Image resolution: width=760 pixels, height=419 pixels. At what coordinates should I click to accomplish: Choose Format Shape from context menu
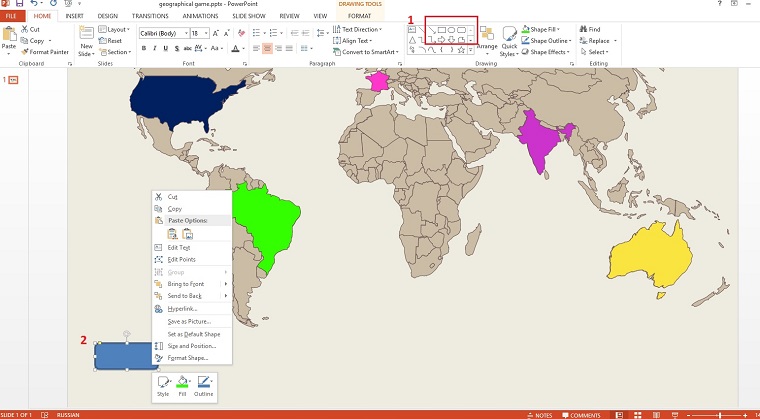[x=187, y=357]
